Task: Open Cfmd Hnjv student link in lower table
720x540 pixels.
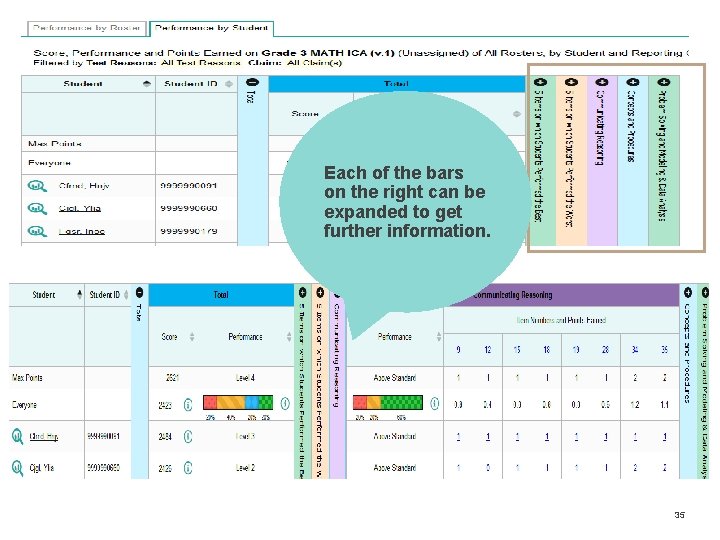Action: pos(44,436)
